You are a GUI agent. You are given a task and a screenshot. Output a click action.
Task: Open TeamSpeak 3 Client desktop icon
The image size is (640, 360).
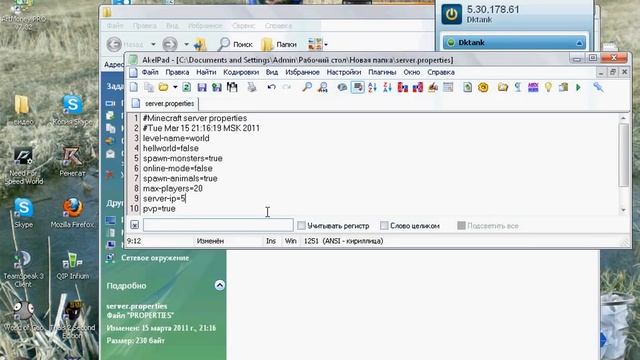pyautogui.click(x=23, y=269)
